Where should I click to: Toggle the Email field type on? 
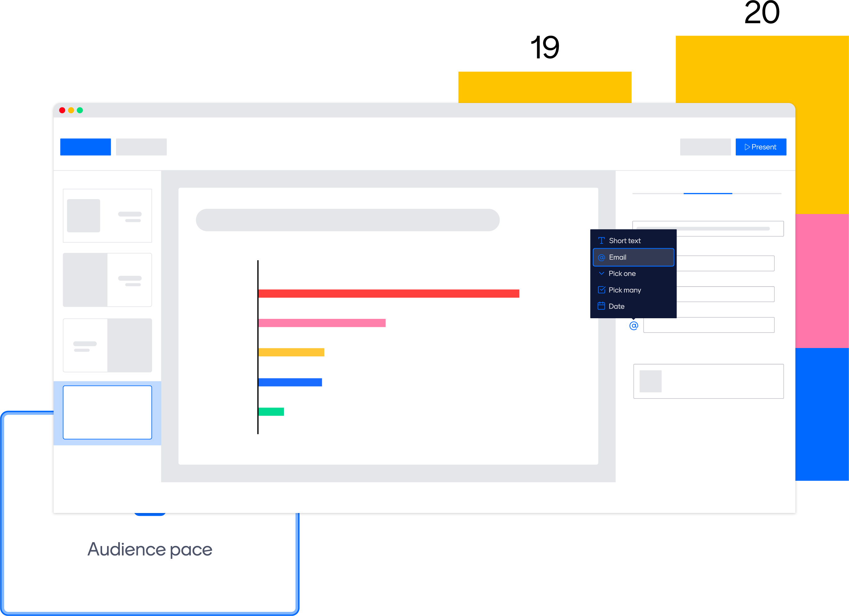point(633,257)
